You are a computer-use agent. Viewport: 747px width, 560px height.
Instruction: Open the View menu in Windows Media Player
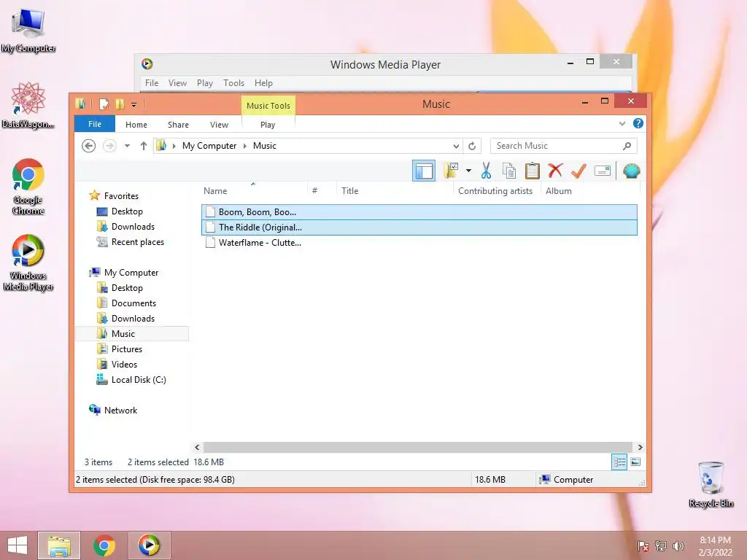coord(177,83)
